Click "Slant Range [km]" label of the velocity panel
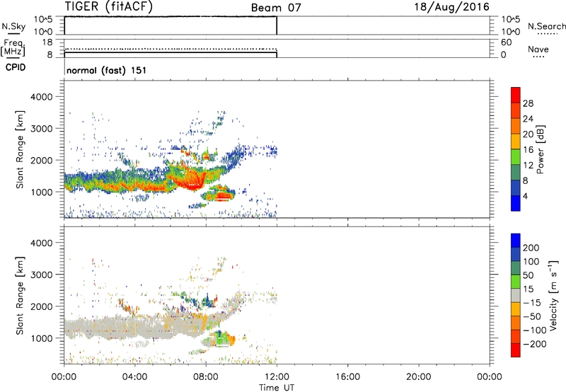566x392 pixels. point(20,295)
